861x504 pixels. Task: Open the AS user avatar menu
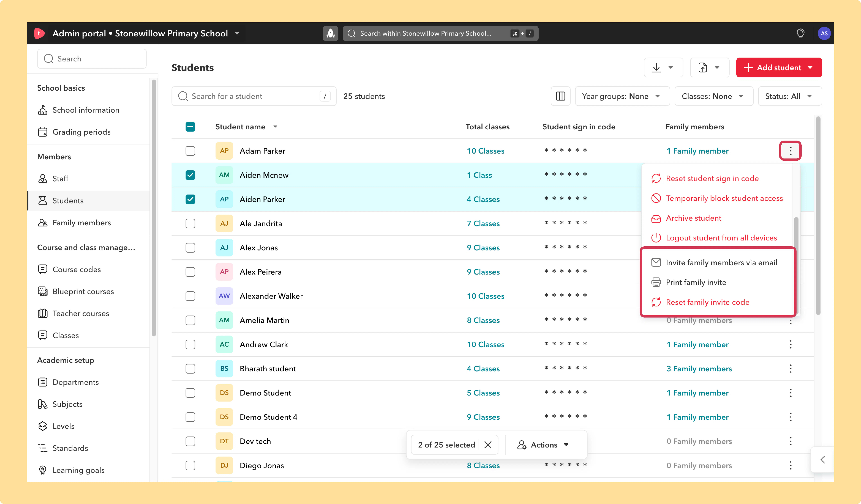(824, 33)
